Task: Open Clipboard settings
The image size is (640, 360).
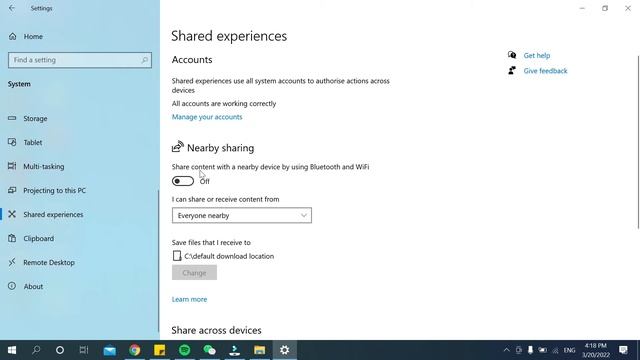Action: pyautogui.click(x=31, y=238)
